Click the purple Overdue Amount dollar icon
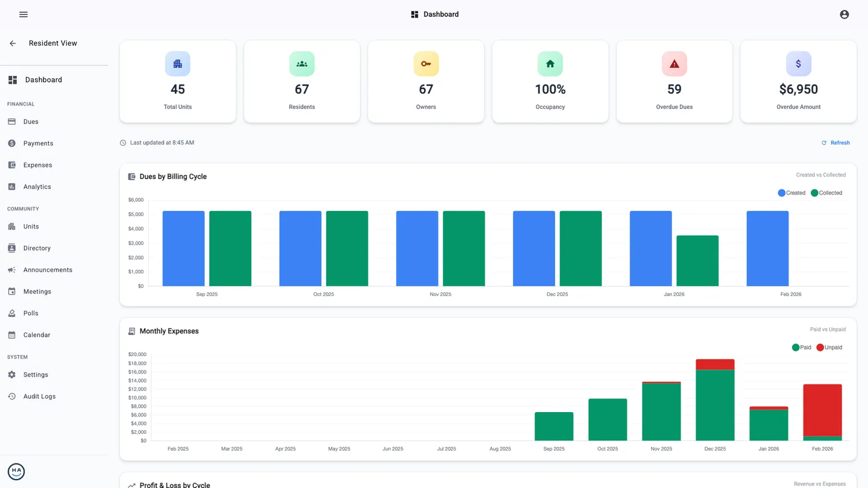The height and width of the screenshot is (488, 868). 799,64
